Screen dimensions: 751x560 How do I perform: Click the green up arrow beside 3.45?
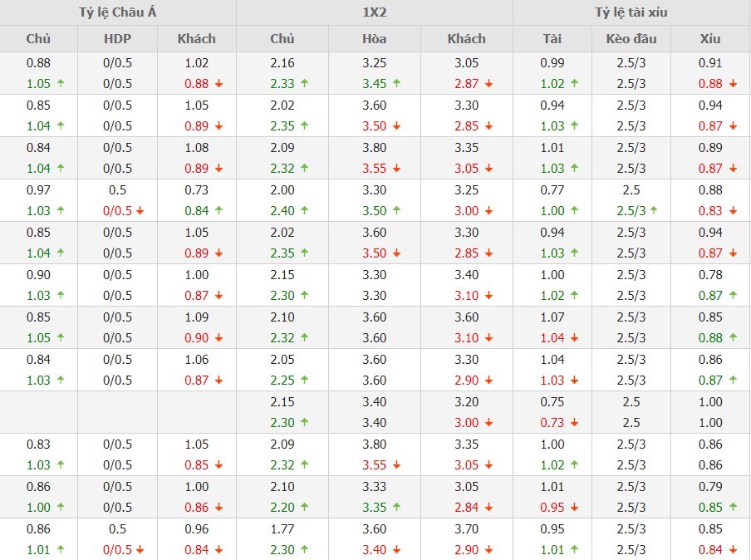click(397, 83)
